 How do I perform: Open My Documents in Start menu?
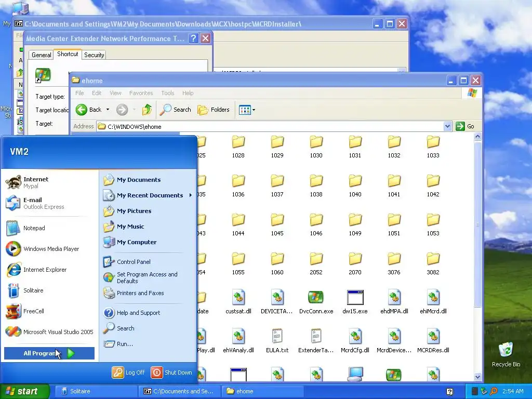[x=148, y=180]
